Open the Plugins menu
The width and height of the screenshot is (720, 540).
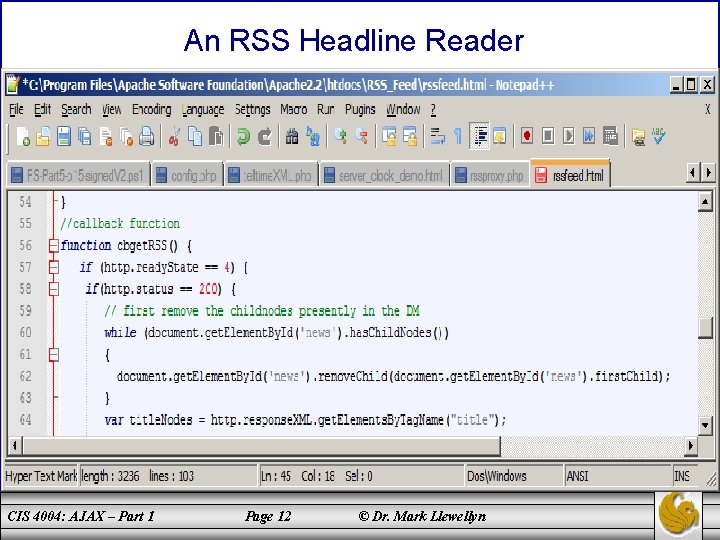360,109
